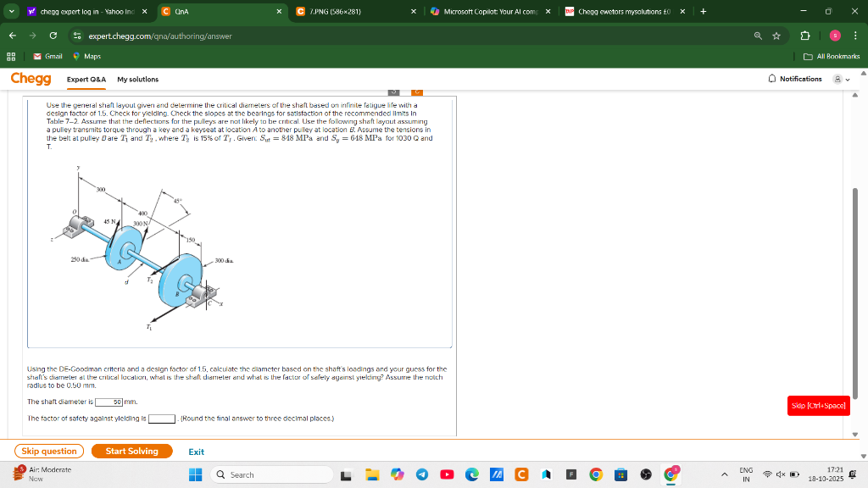Open Telegram from taskbar
The width and height of the screenshot is (868, 488).
pos(422,474)
